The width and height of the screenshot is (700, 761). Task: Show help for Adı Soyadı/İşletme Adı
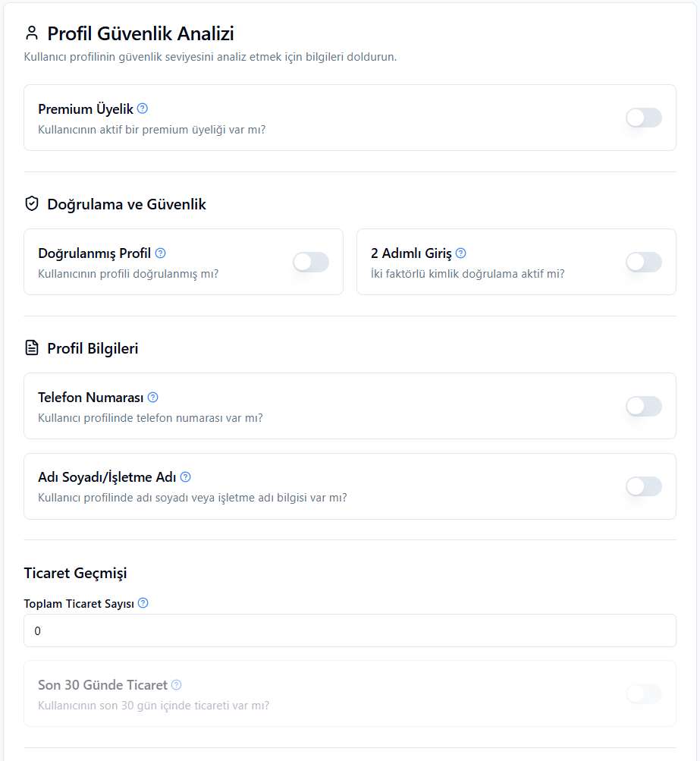(185, 476)
